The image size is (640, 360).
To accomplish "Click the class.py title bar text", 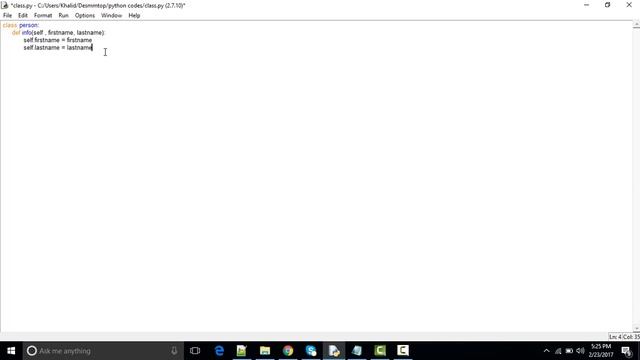I will [98, 6].
